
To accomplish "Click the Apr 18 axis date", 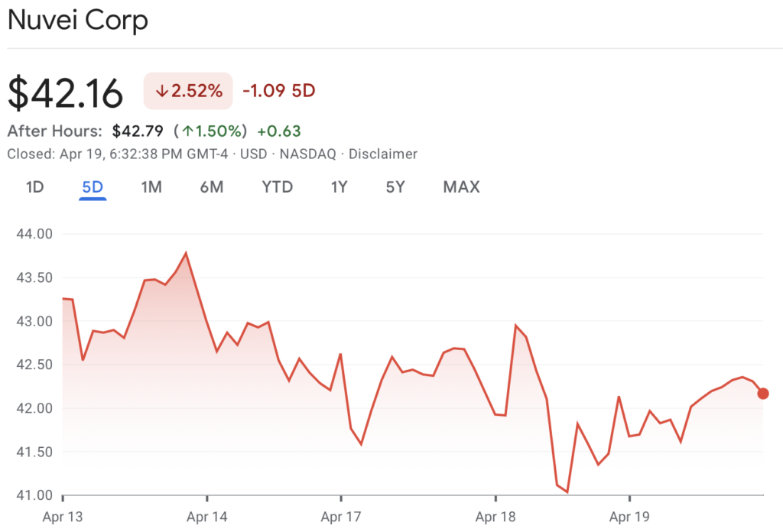I will click(x=495, y=517).
